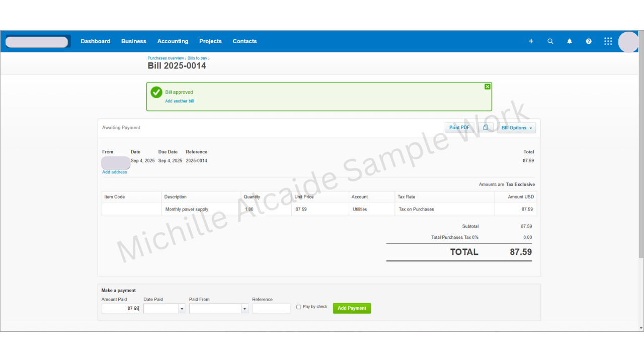Open the notifications bell
The width and height of the screenshot is (644, 362).
pos(570,41)
